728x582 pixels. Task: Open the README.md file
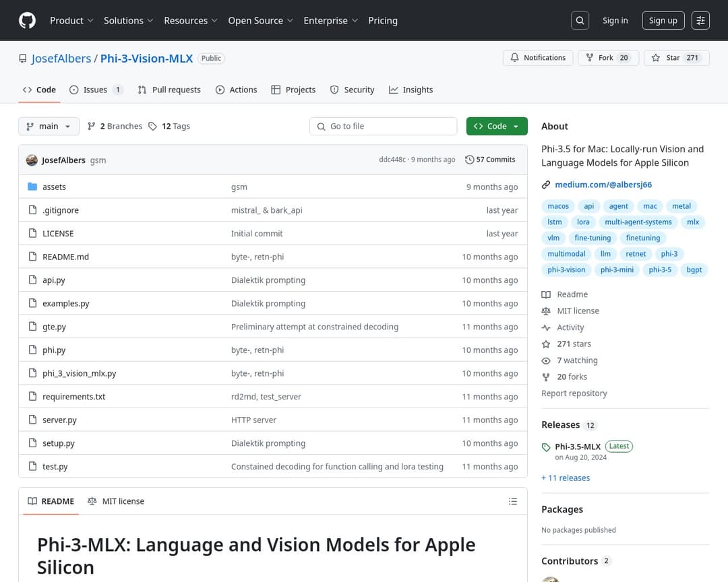[x=65, y=257]
